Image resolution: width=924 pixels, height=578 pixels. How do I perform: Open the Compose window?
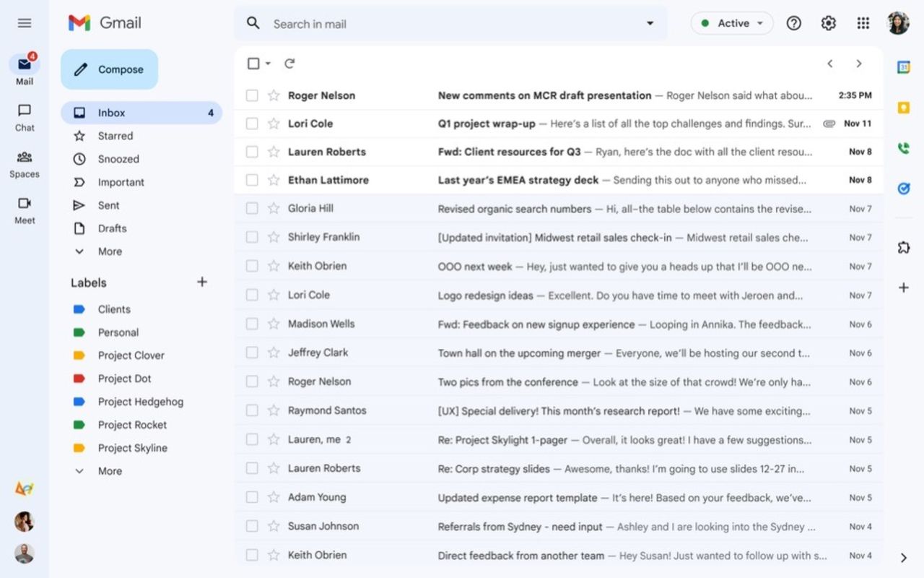pos(109,69)
